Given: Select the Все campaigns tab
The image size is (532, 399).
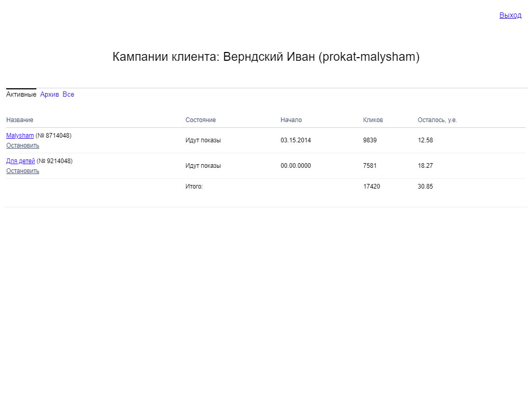Looking at the screenshot, I should (x=68, y=95).
